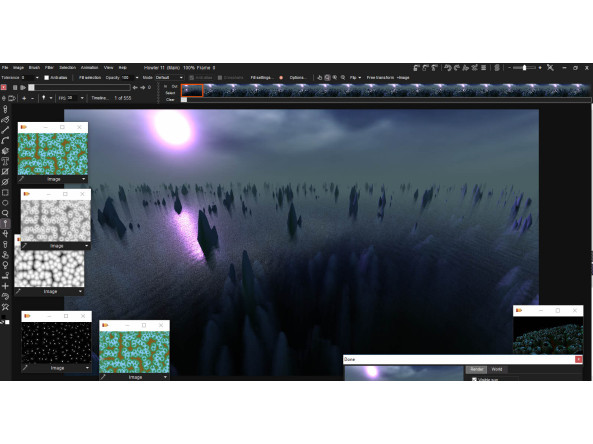Open the Animation menu
593x444 pixels.
89,68
